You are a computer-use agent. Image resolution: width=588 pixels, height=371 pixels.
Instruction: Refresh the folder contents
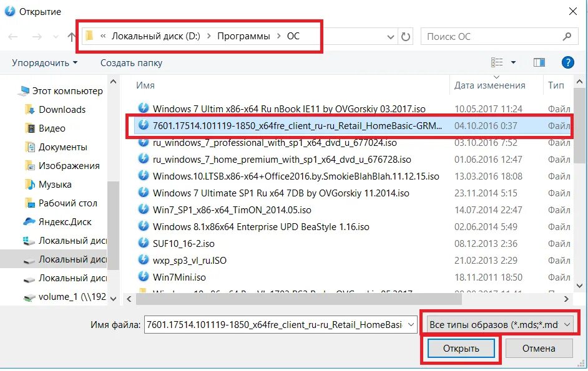coord(405,37)
